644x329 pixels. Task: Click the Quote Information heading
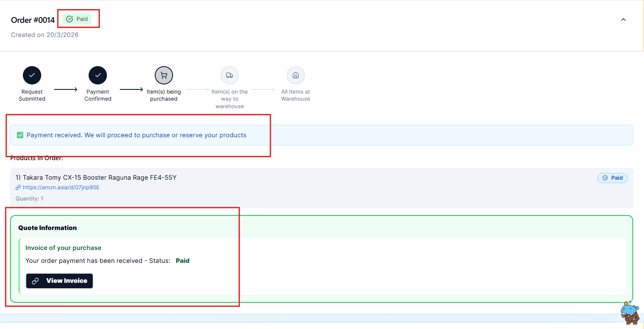tap(47, 228)
